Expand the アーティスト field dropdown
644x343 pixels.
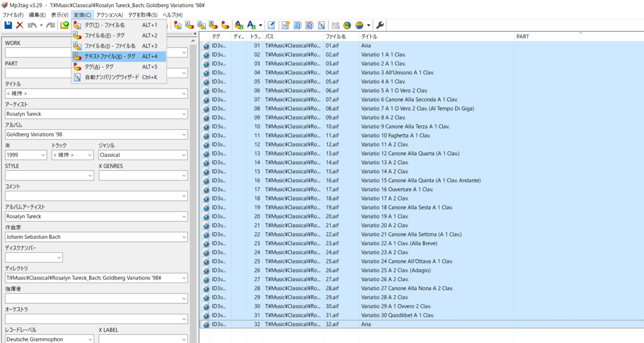click(183, 114)
